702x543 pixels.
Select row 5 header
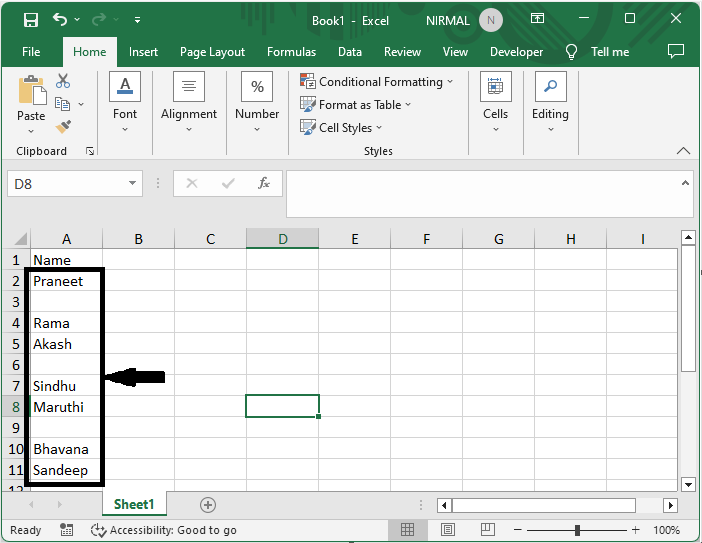coord(16,344)
